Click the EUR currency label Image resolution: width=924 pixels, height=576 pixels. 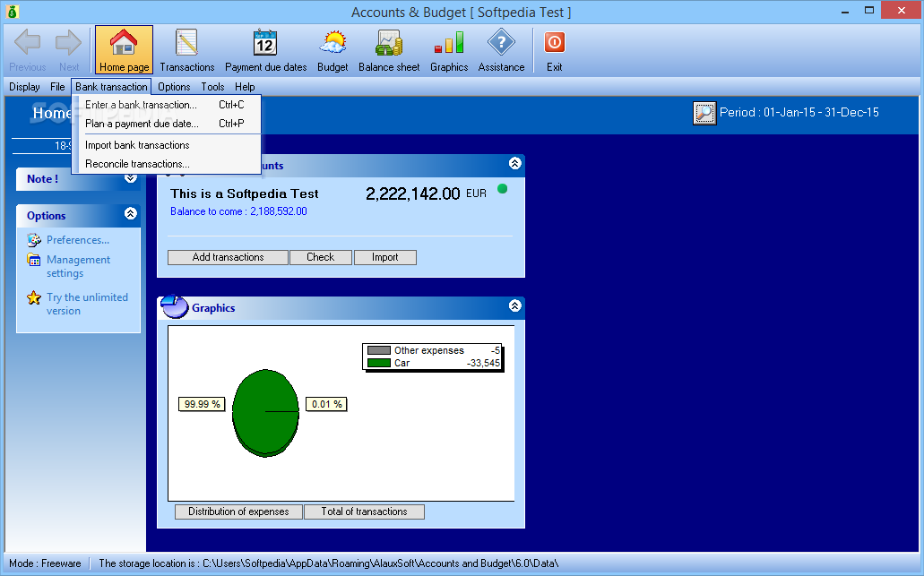(476, 193)
